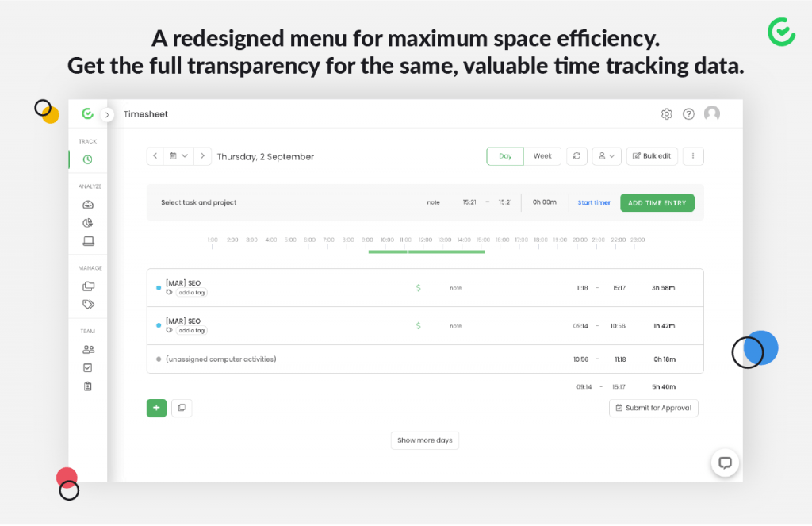The image size is (812, 526).
Task: Toggle the billable dollar sign on 3h 58m entry
Action: pos(418,288)
